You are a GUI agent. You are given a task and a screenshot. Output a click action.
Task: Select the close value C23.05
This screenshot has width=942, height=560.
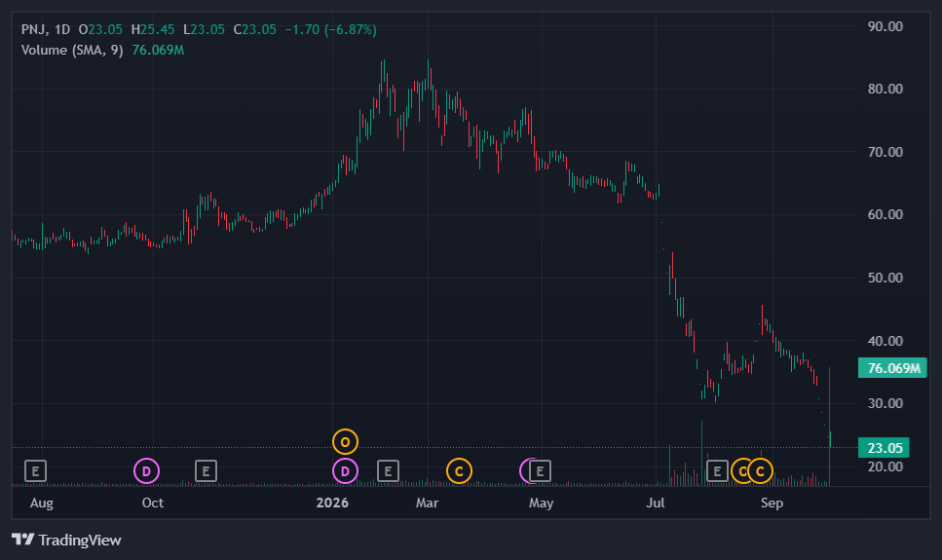(x=255, y=29)
